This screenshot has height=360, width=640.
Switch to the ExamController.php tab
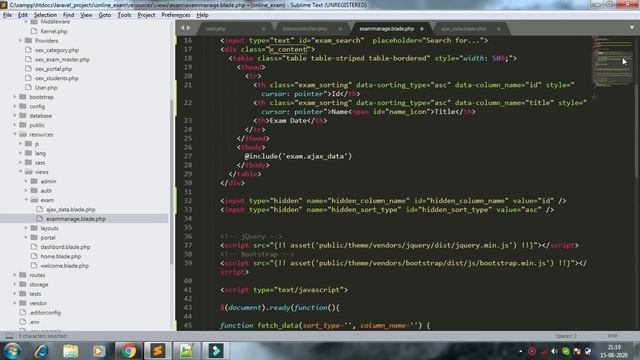[305, 29]
